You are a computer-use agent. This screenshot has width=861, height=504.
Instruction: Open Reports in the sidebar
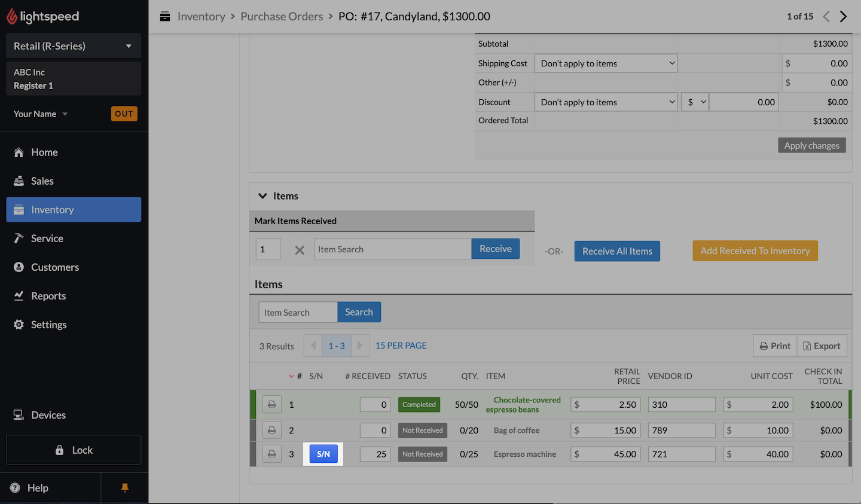pyautogui.click(x=48, y=296)
